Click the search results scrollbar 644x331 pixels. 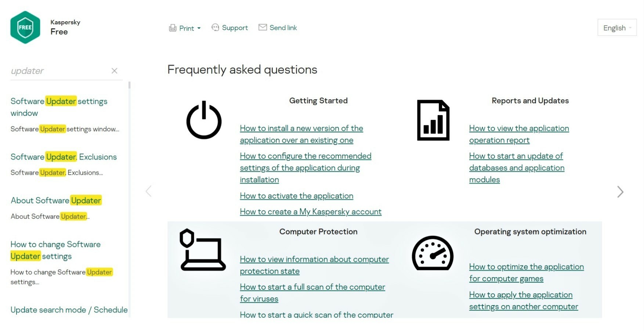click(129, 198)
